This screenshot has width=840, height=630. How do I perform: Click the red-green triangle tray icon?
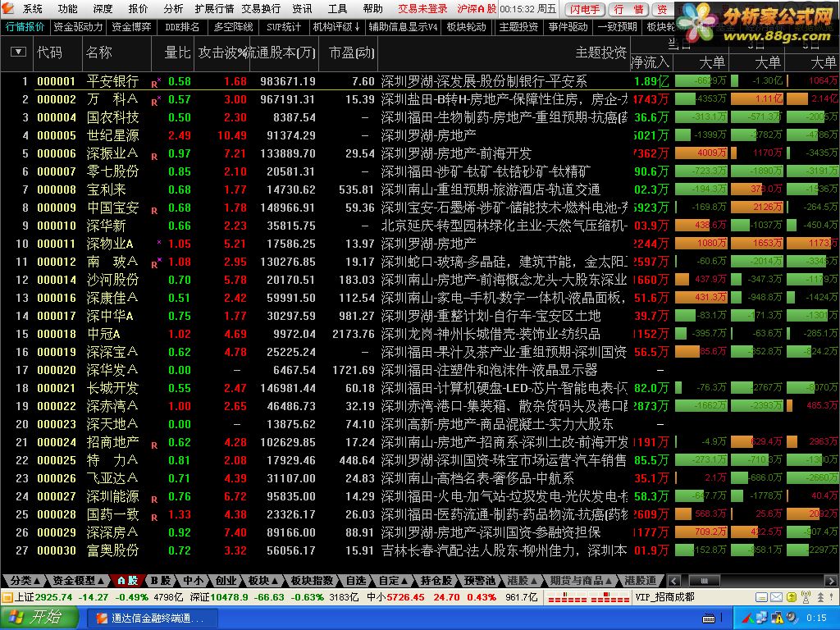pyautogui.click(x=749, y=618)
